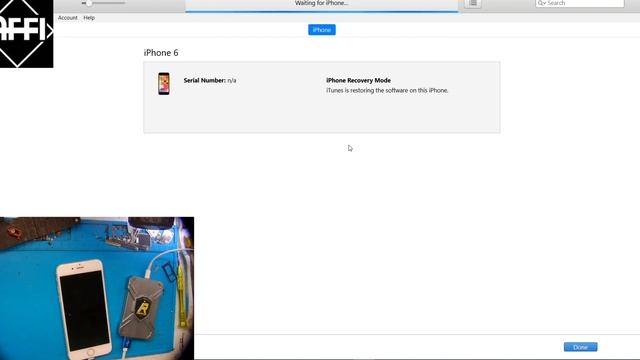Click into the Search field
The height and width of the screenshot is (360, 640).
coord(580,3)
